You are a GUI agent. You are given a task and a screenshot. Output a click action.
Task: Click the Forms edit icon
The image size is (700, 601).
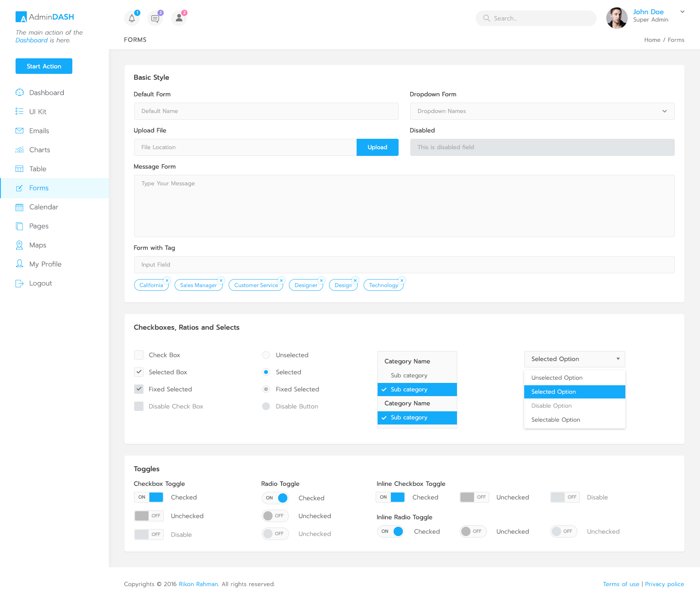(x=19, y=188)
